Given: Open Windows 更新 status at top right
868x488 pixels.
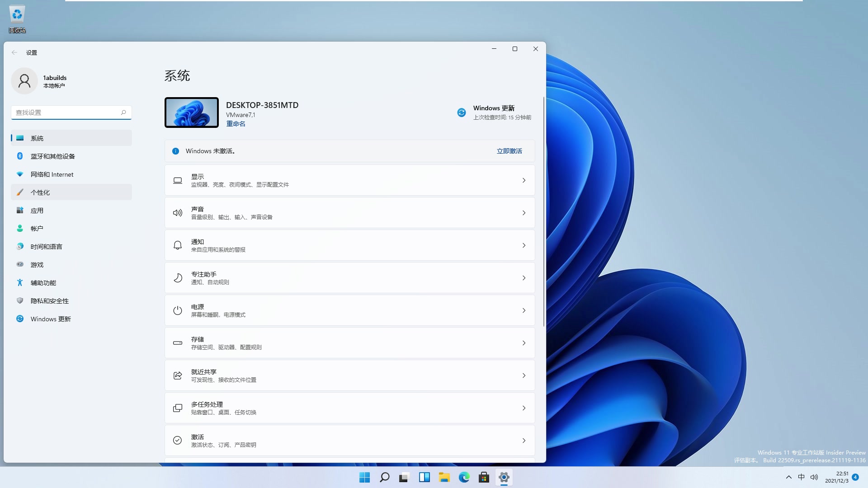Looking at the screenshot, I should click(494, 113).
